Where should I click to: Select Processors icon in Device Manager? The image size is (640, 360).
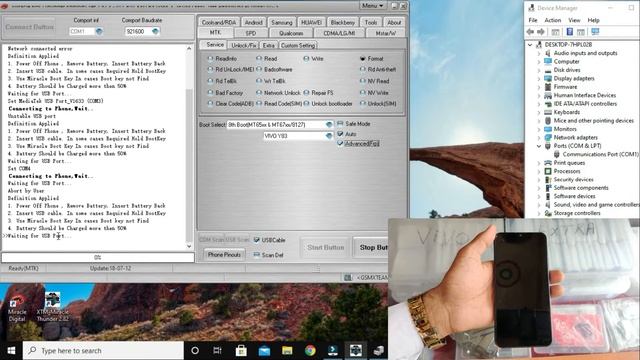point(548,171)
